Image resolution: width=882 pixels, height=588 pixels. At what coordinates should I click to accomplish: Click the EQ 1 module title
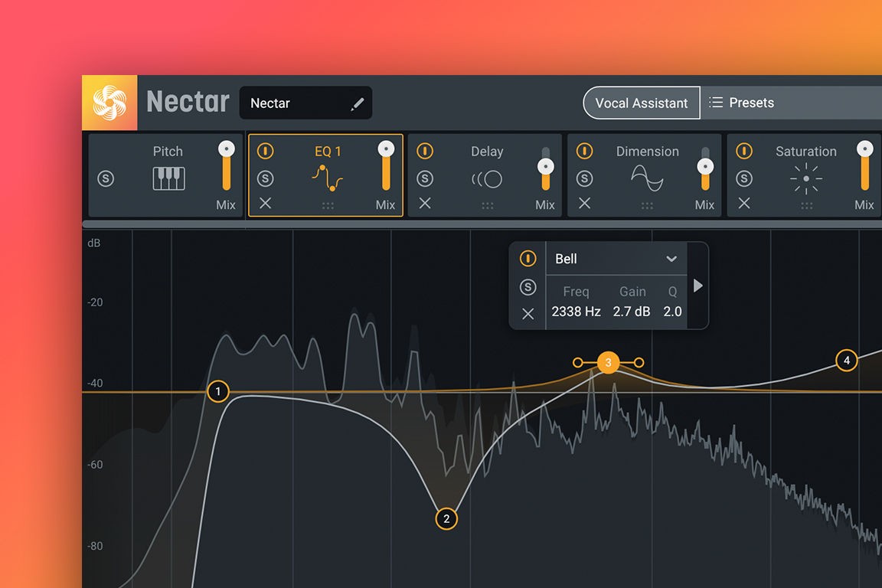point(328,152)
